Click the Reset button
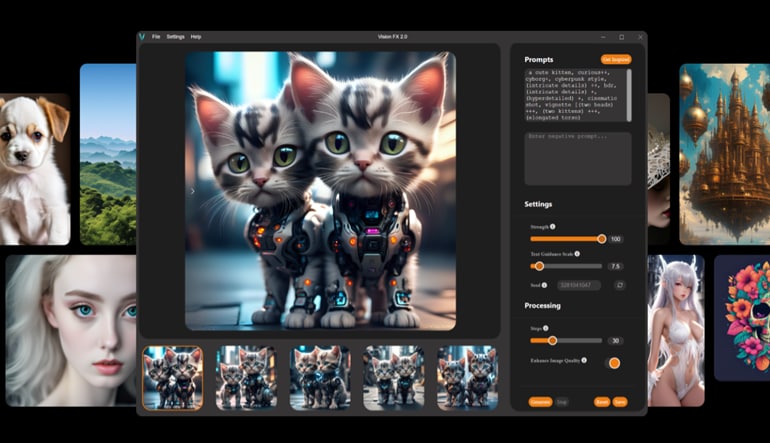This screenshot has width=770, height=443. pyautogui.click(x=602, y=402)
